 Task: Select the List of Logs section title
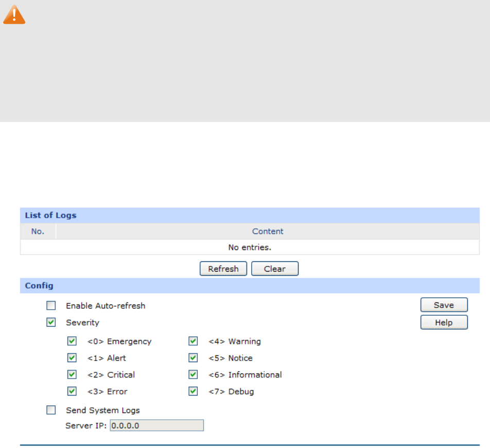50,216
